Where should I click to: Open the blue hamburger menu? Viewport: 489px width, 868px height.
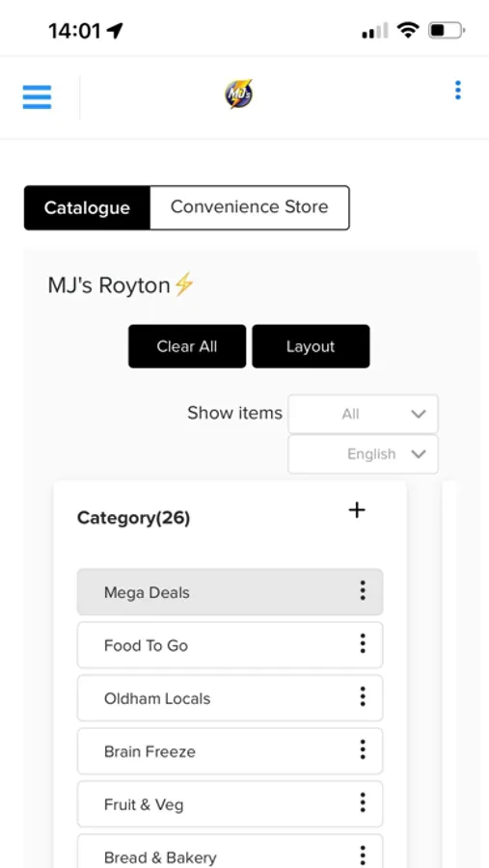click(37, 96)
